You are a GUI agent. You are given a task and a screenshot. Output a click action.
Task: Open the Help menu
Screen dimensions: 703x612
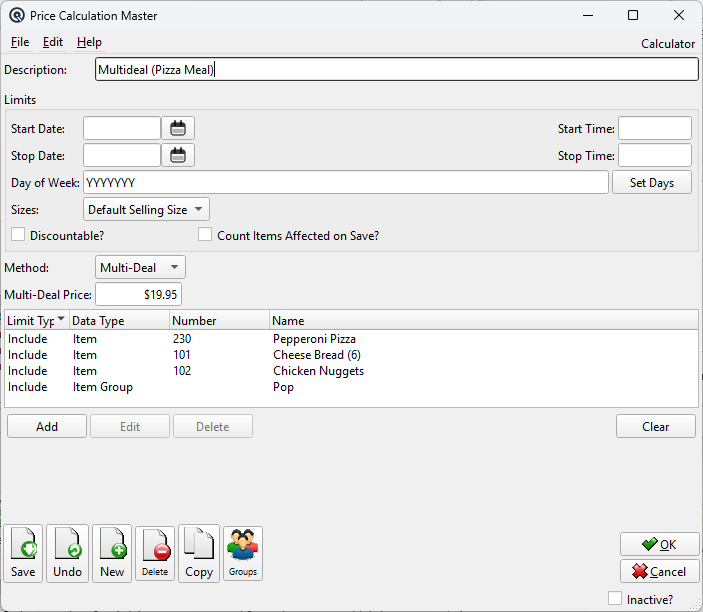89,42
